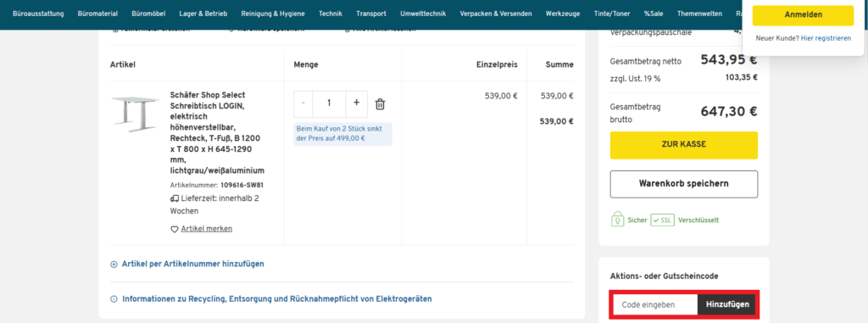The height and width of the screenshot is (323, 868).
Task: Click the delivery truck icon next to Lieferzeit
Action: click(x=175, y=198)
